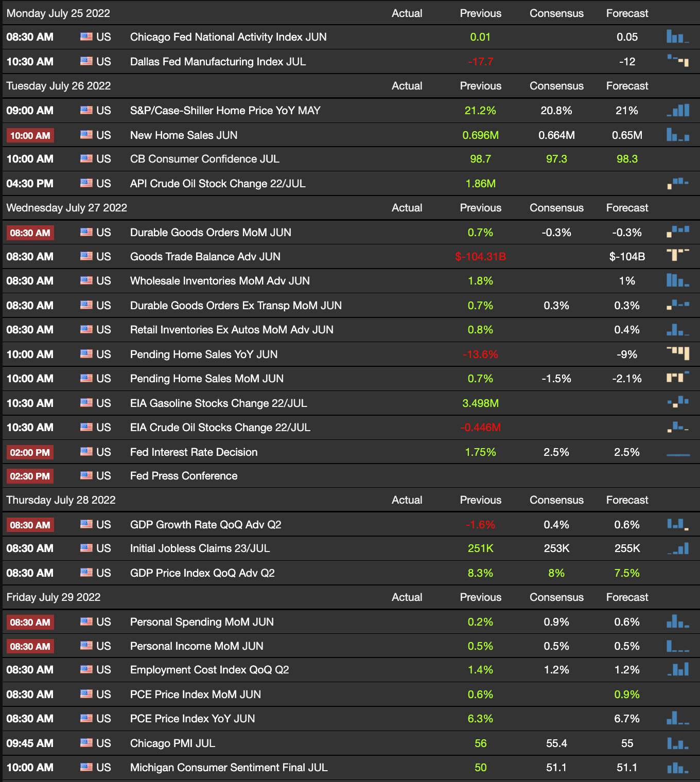Click the Previous column header under Thursday July 28
700x782 pixels.
(x=480, y=500)
